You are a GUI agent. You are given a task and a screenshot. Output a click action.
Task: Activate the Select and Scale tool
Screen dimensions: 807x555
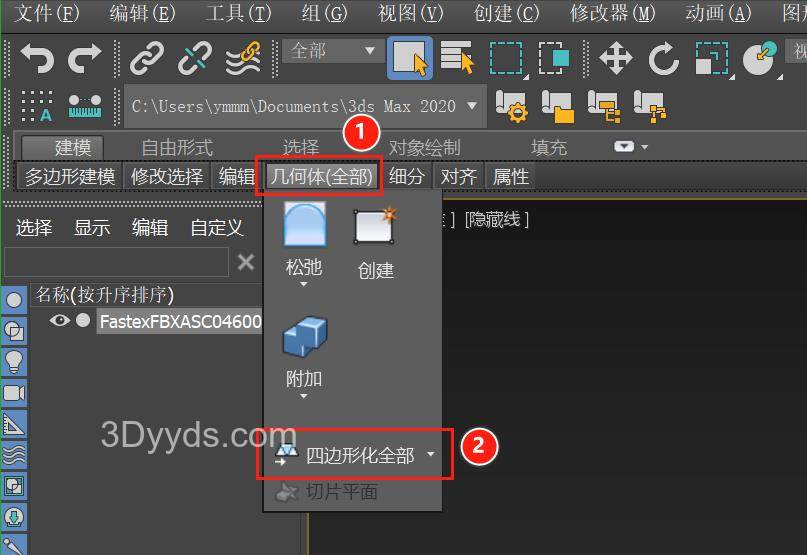point(712,58)
